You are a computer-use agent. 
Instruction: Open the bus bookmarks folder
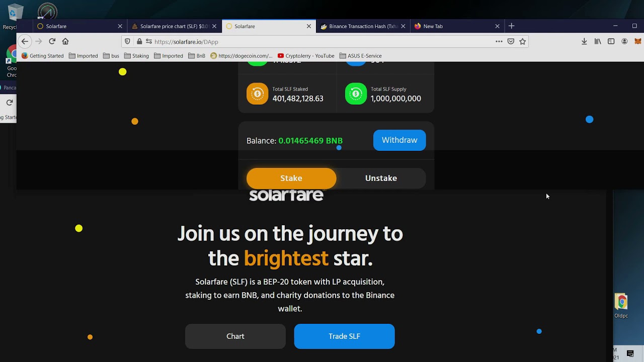tap(111, 56)
